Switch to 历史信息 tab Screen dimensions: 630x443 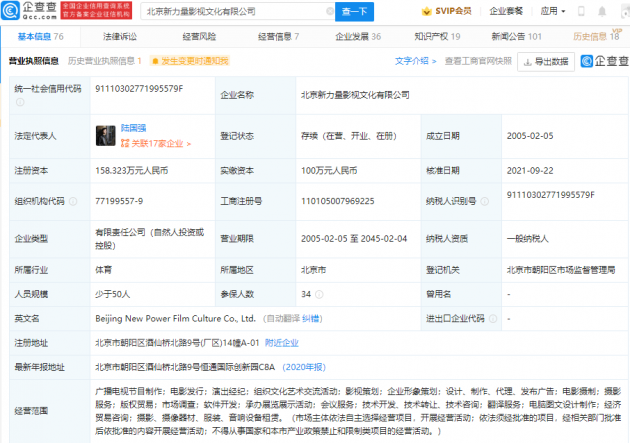(596, 37)
